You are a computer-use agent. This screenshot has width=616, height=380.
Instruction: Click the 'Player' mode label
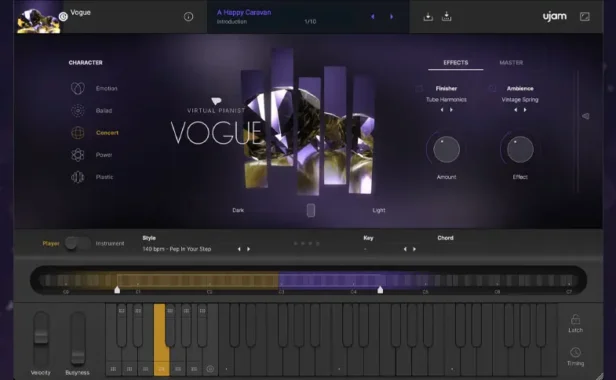[x=51, y=244]
